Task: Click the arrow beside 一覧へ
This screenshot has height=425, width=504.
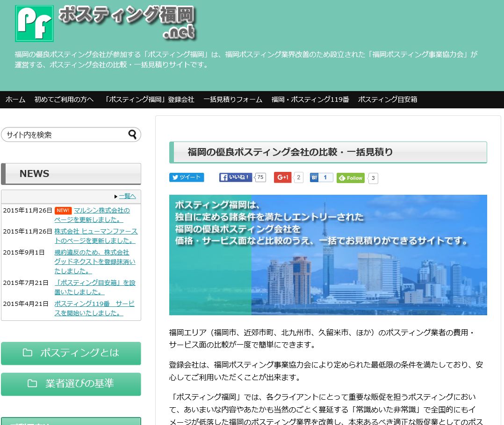Action: point(116,197)
